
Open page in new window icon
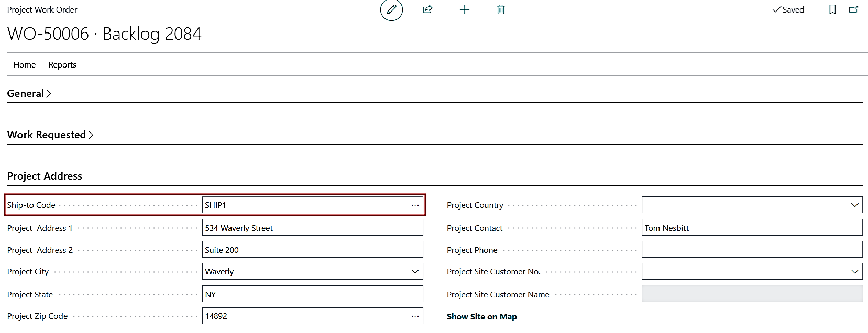(853, 9)
